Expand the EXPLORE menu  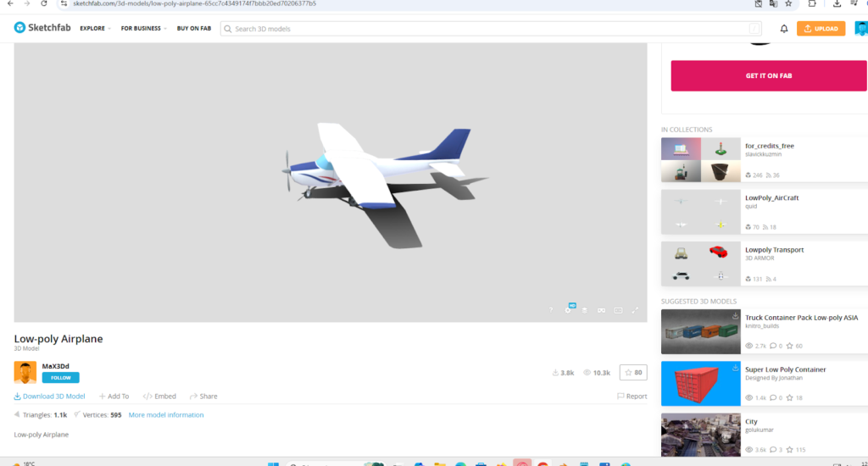[95, 28]
